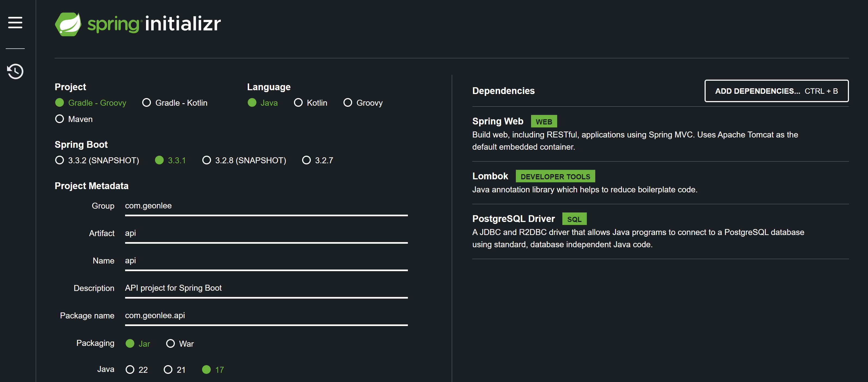
Task: Click the Spring leaf logo
Action: click(x=68, y=24)
